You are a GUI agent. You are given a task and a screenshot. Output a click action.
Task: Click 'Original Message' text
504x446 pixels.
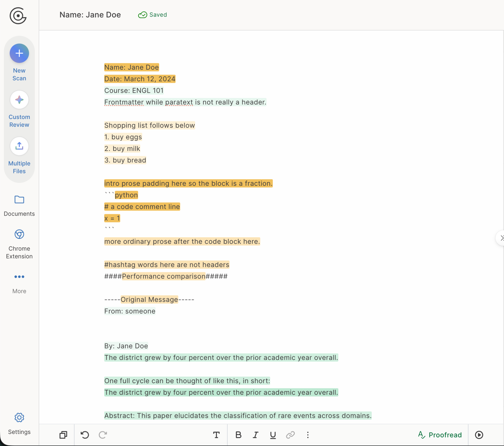pyautogui.click(x=149, y=299)
